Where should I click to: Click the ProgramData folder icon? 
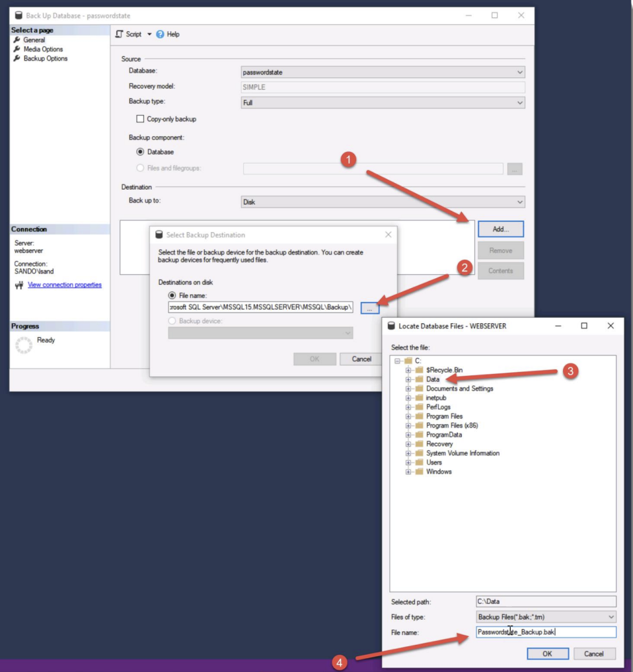[419, 435]
